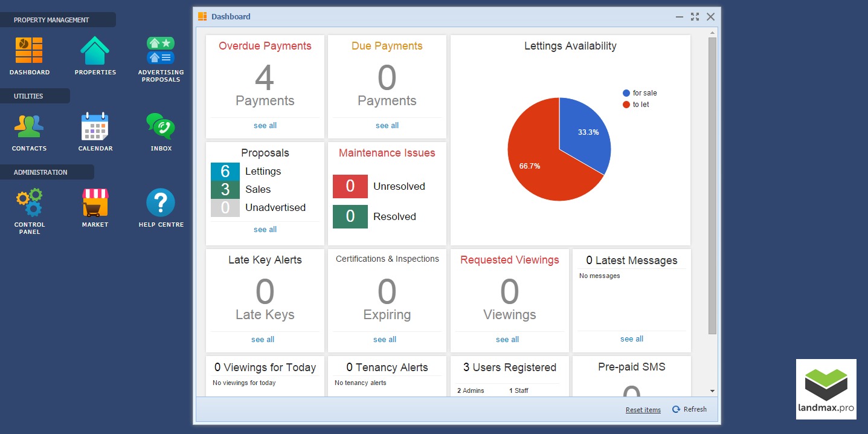The width and height of the screenshot is (868, 434).
Task: Open the Calendar icon
Action: pyautogui.click(x=95, y=127)
